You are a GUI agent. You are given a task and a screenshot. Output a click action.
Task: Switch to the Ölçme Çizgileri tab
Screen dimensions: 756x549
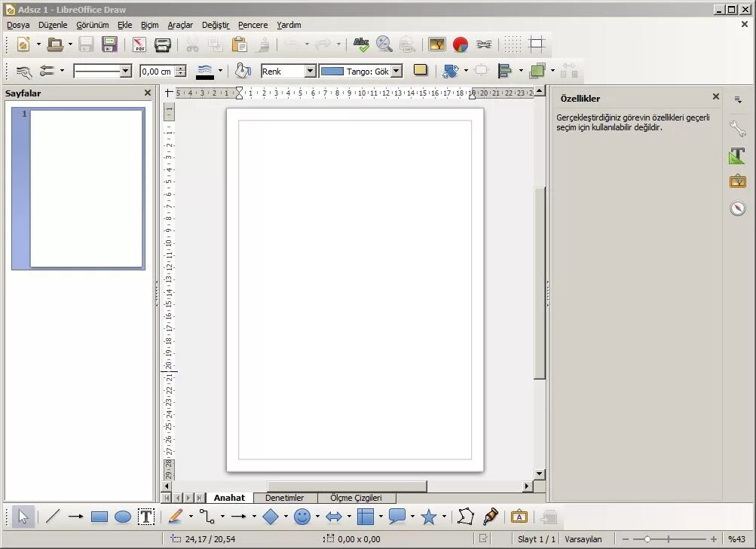(x=356, y=498)
